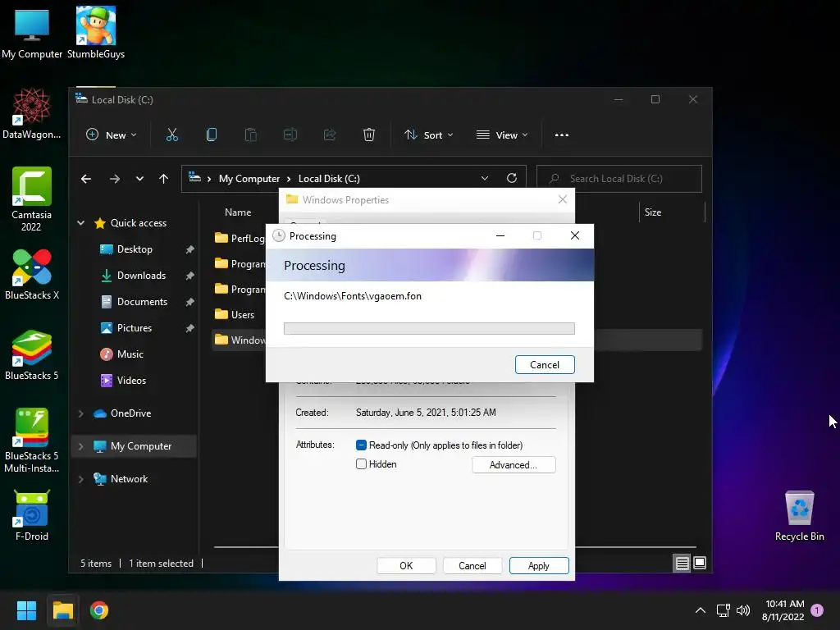840x630 pixels.
Task: Click the Processing progress bar
Action: (x=429, y=328)
